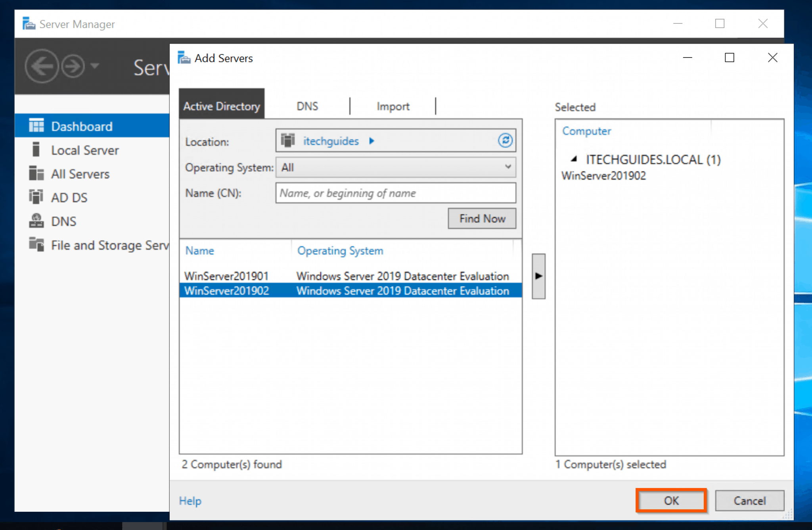This screenshot has width=812, height=530.
Task: Close the Add Servers dialog
Action: click(772, 58)
